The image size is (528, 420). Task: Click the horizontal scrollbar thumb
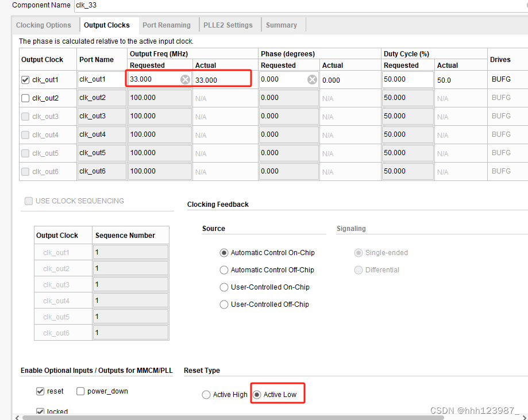coord(233,418)
